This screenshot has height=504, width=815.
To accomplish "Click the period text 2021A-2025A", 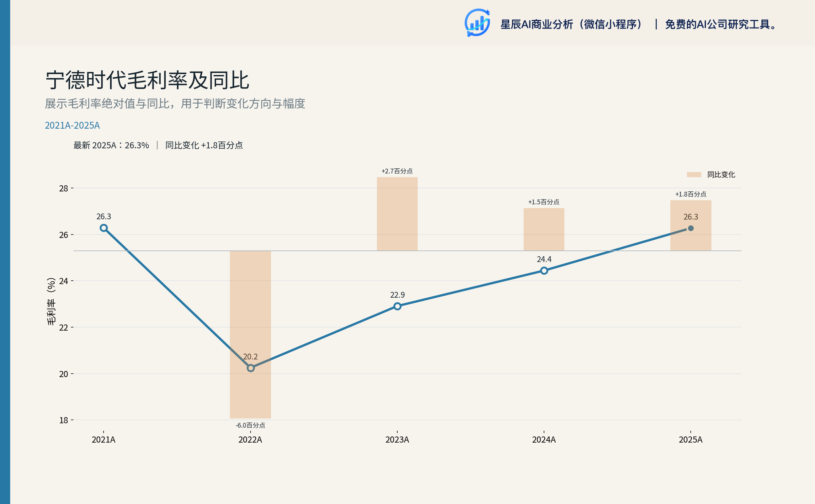I will (x=72, y=125).
